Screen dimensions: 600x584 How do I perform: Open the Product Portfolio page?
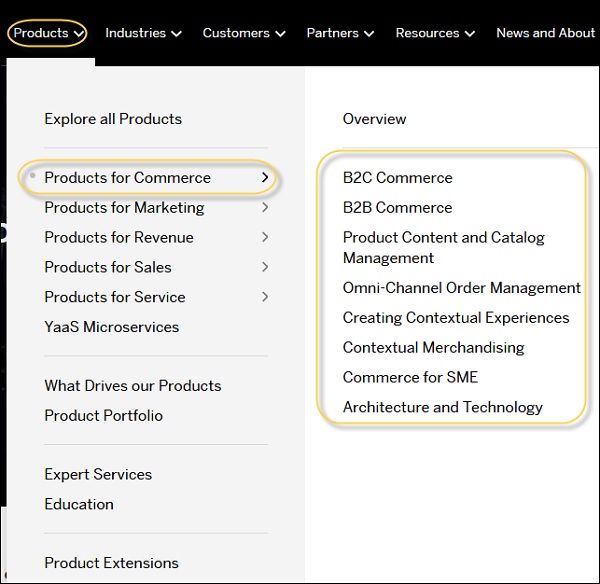coord(103,416)
